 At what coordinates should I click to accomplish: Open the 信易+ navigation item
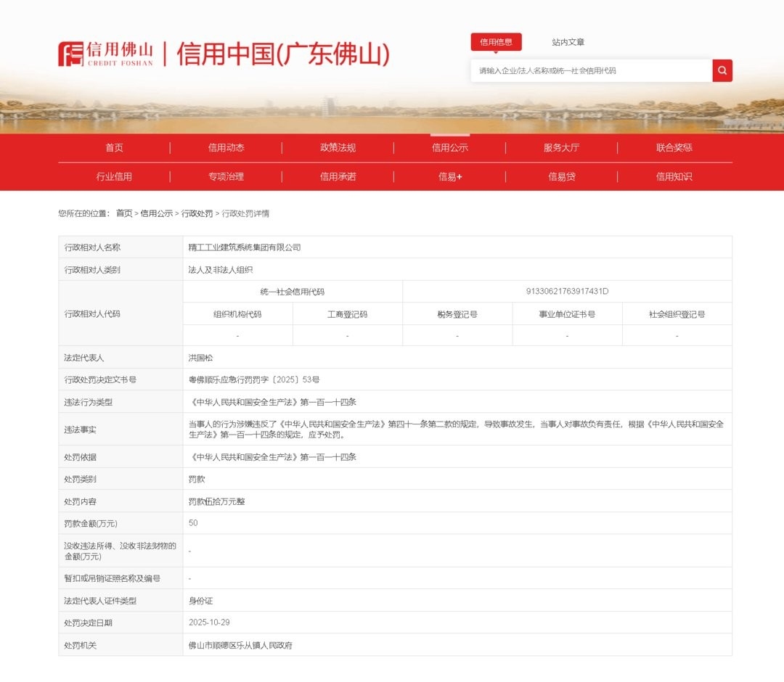pyautogui.click(x=449, y=176)
